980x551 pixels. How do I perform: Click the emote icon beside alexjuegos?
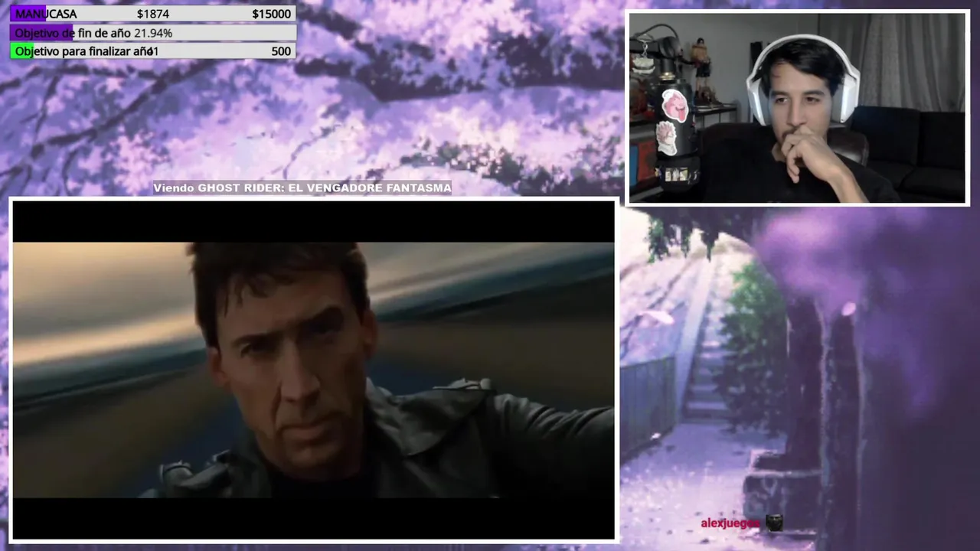tap(774, 523)
